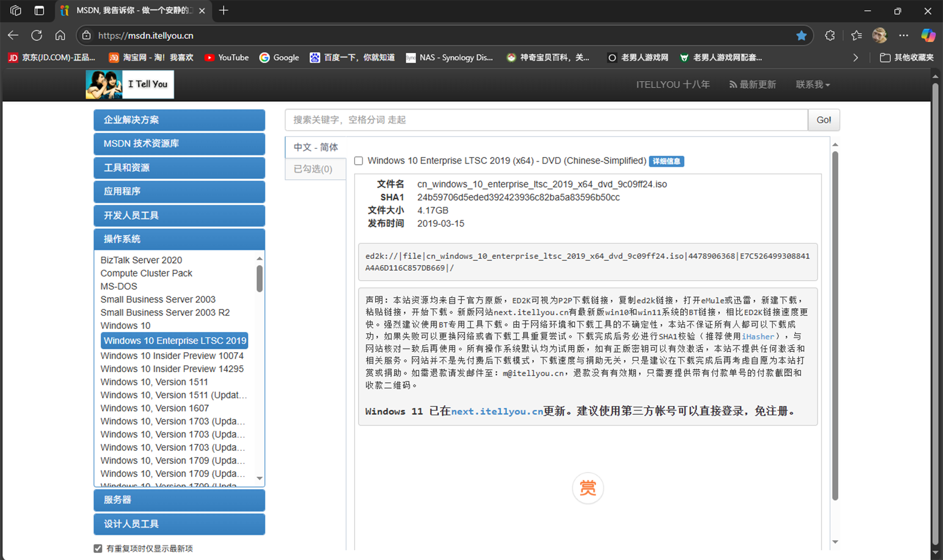Select BizTalk Server 2020 list item

[141, 260]
